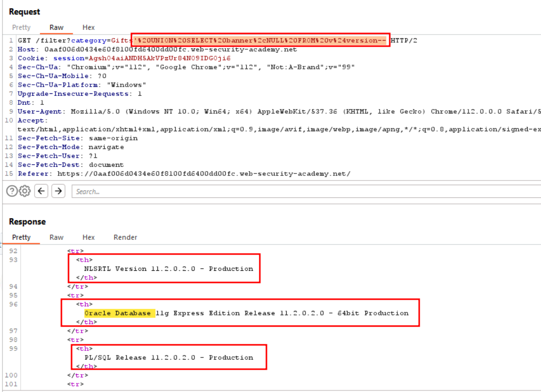Viewport: 541px width, 392px height.
Task: Click the Cookie session value
Action: (159, 58)
